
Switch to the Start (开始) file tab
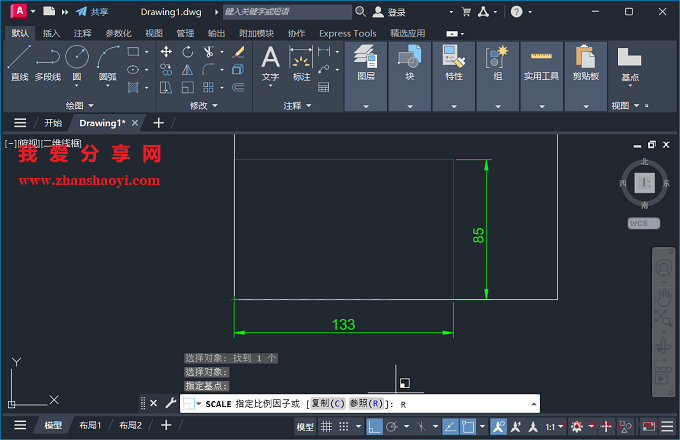coord(53,123)
